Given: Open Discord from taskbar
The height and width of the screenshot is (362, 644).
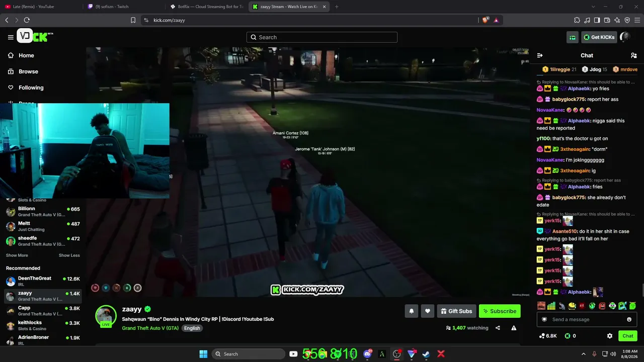Looking at the screenshot, I should pos(367,354).
